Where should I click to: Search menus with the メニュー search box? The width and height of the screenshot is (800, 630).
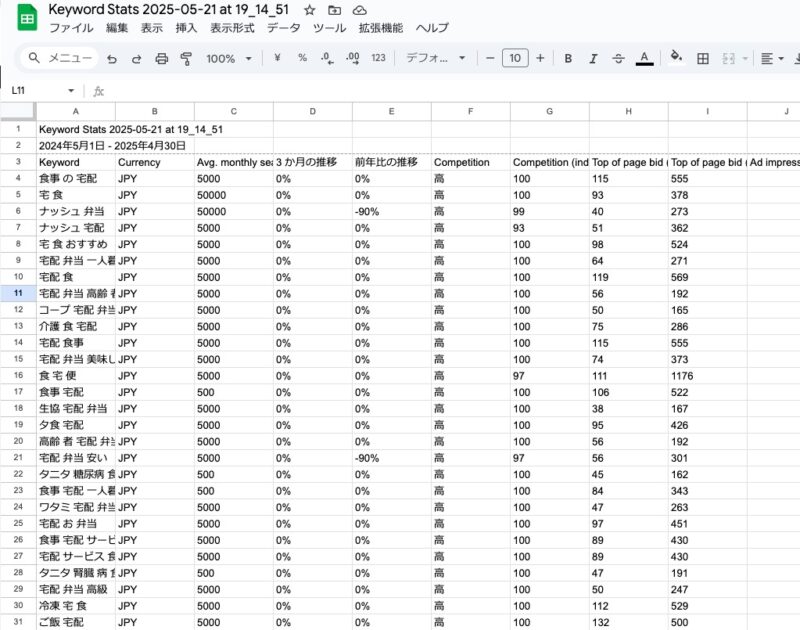point(60,58)
